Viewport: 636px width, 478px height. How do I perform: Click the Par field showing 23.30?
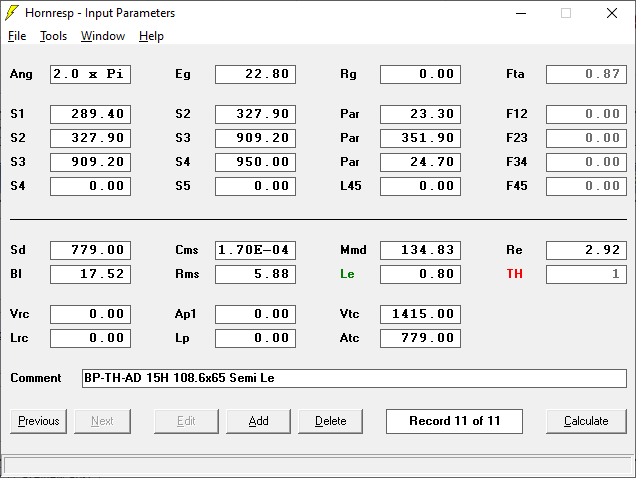[421, 114]
